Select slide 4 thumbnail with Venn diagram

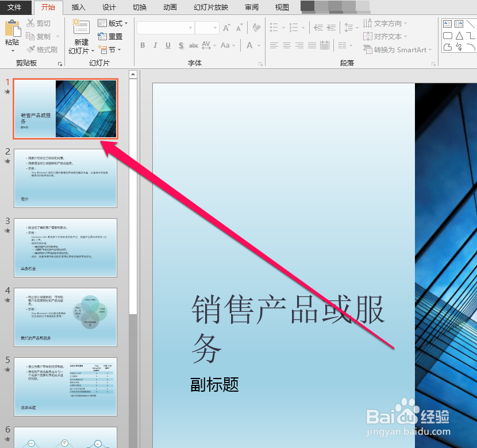click(66, 317)
